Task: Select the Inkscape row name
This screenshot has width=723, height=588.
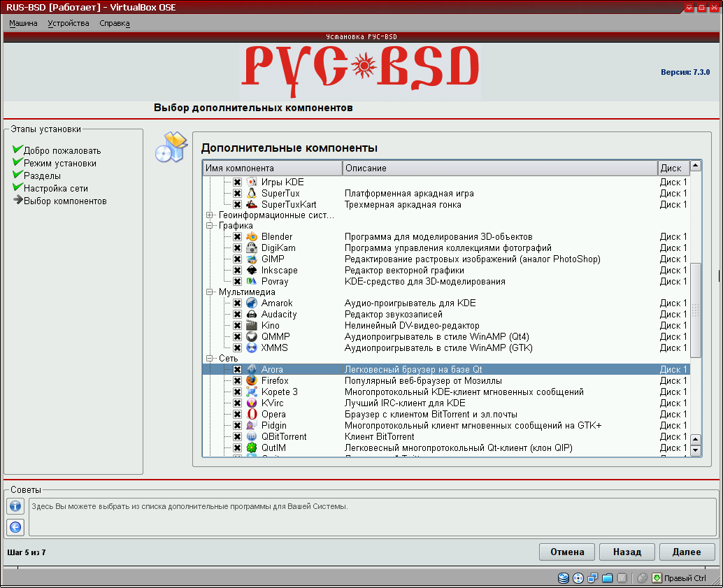Action: (x=280, y=271)
